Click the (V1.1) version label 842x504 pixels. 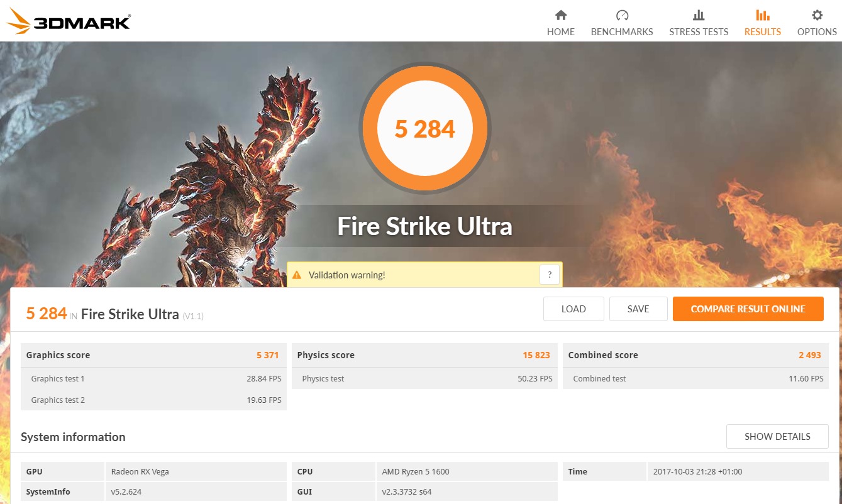point(193,315)
